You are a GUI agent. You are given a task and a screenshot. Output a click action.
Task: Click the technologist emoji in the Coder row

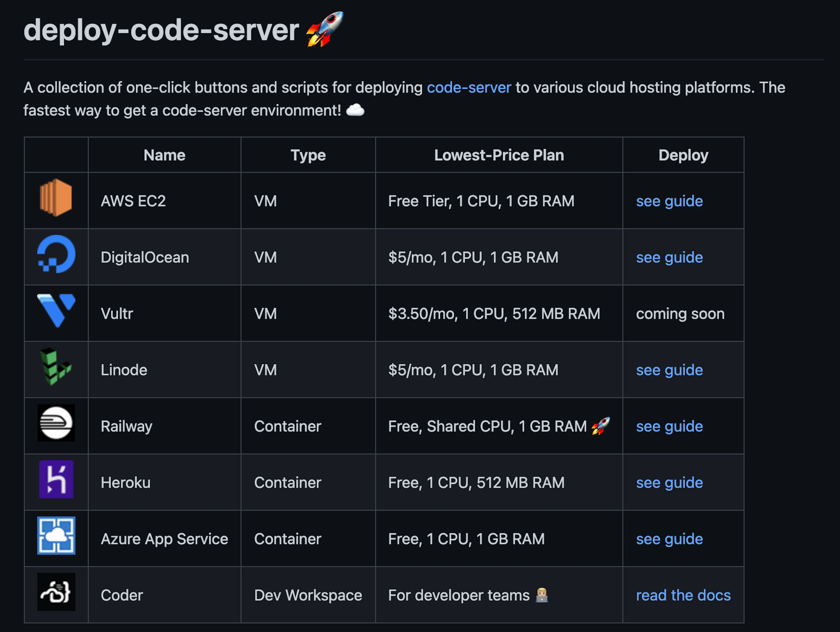tap(542, 595)
